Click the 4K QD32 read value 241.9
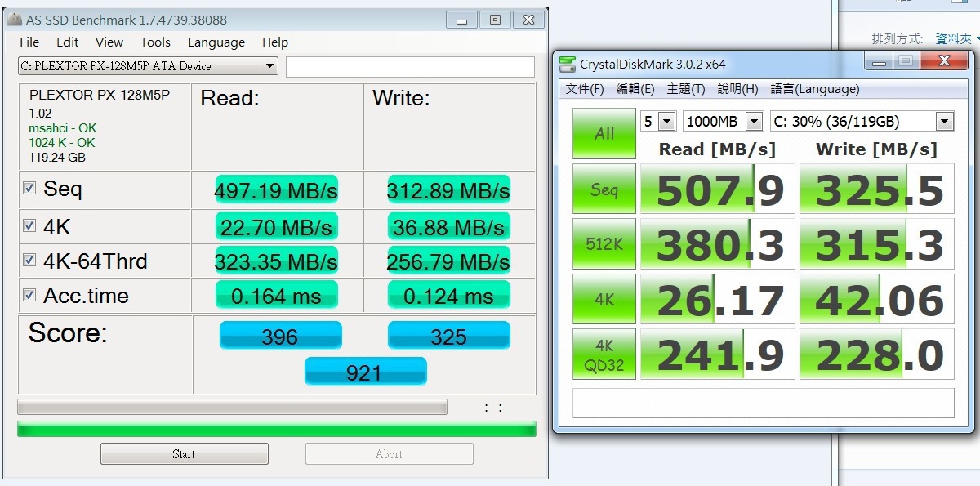Screen dimensions: 980x486 click(x=717, y=354)
